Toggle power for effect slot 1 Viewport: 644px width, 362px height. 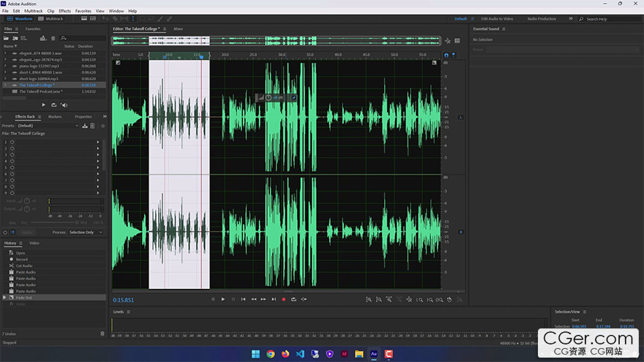[x=12, y=142]
